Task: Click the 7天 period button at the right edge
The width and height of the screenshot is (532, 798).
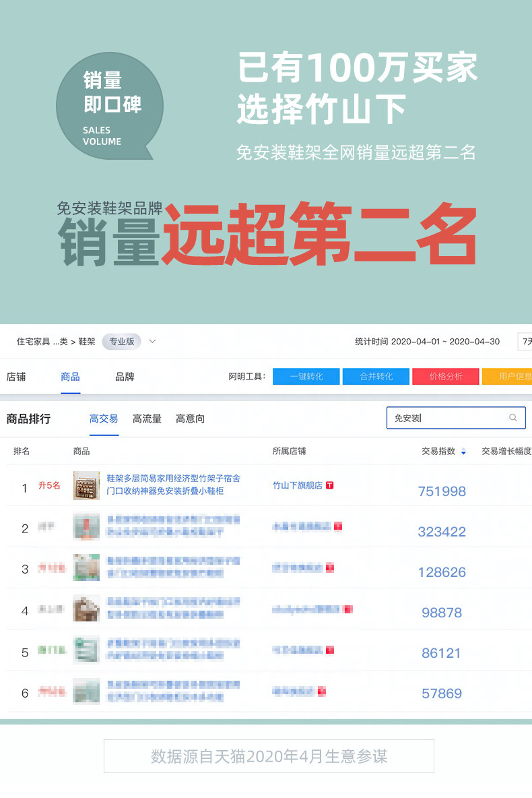Action: 526,342
